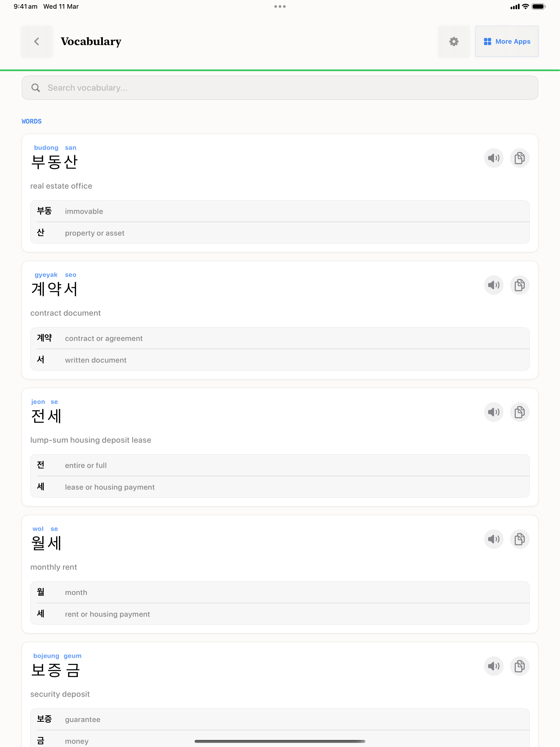Copy the 보증금 entry

519,666
